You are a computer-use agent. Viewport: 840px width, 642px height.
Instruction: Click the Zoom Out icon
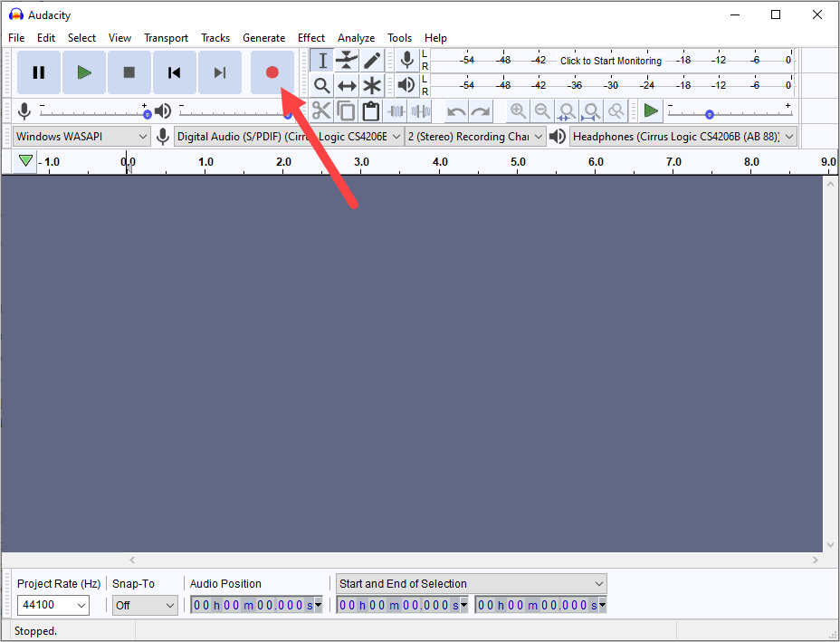pyautogui.click(x=542, y=111)
